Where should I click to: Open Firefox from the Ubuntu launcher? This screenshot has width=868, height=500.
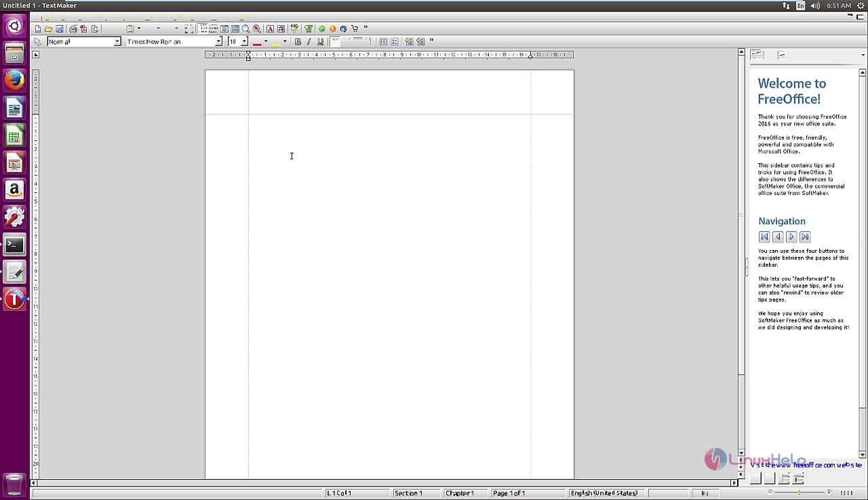[14, 81]
